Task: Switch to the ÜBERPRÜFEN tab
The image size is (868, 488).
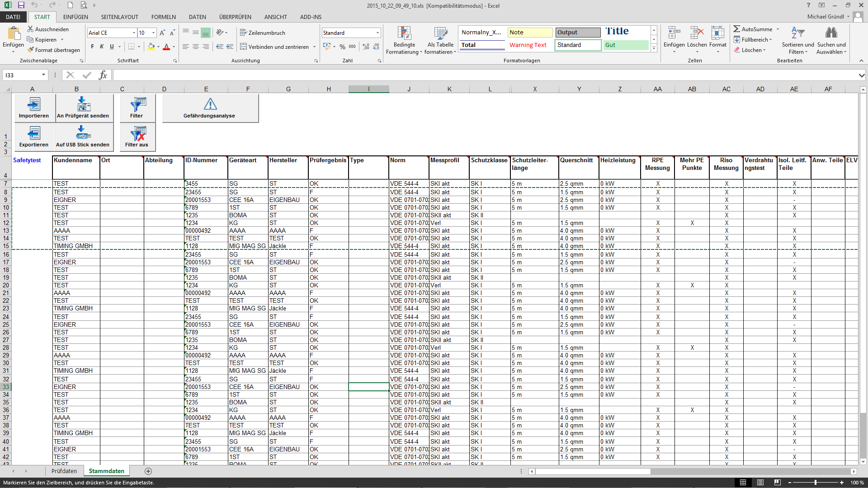Action: tap(235, 17)
